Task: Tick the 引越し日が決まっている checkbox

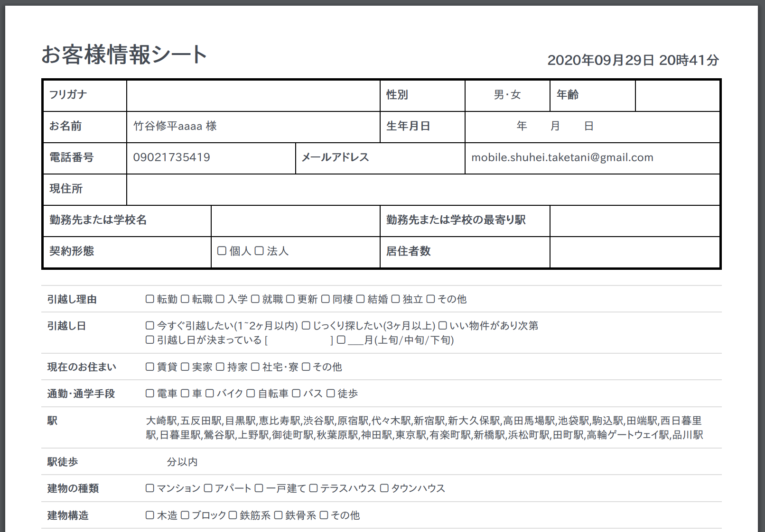Action: click(150, 340)
